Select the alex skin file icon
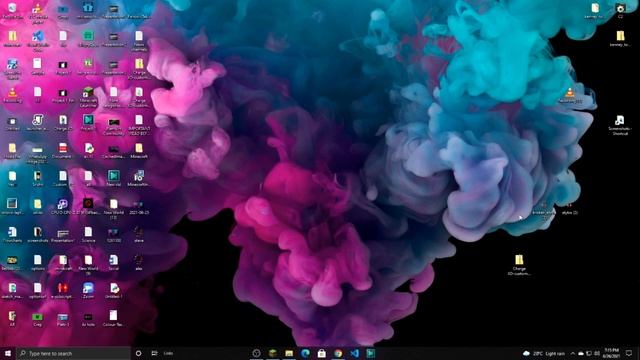This screenshot has width=640, height=360. pyautogui.click(x=139, y=263)
